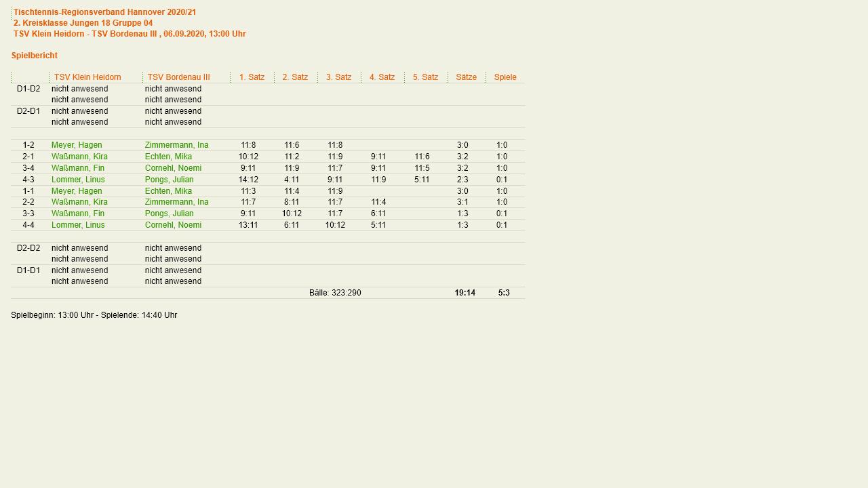Click the Bälle: 323:290 total

[335, 293]
